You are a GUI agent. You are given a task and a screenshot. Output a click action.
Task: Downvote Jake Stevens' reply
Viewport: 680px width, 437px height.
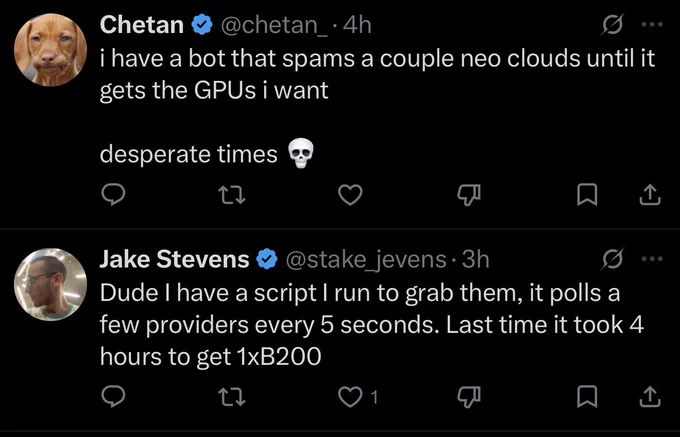click(x=469, y=397)
